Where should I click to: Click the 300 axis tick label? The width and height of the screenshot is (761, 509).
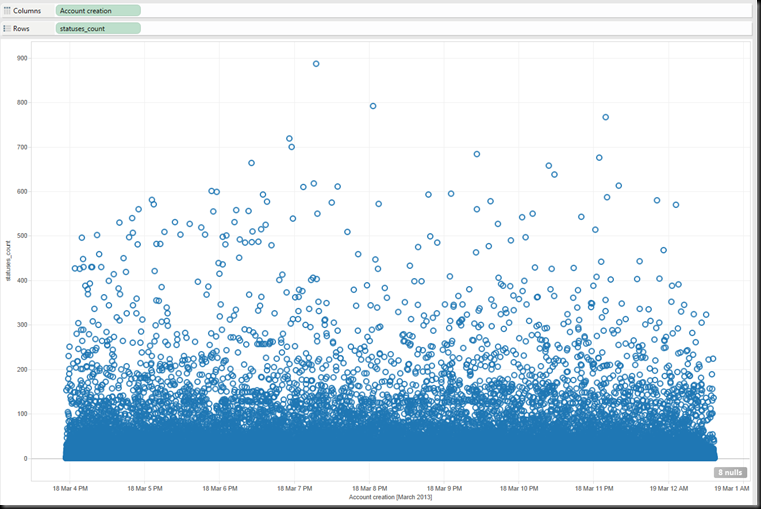click(x=22, y=325)
